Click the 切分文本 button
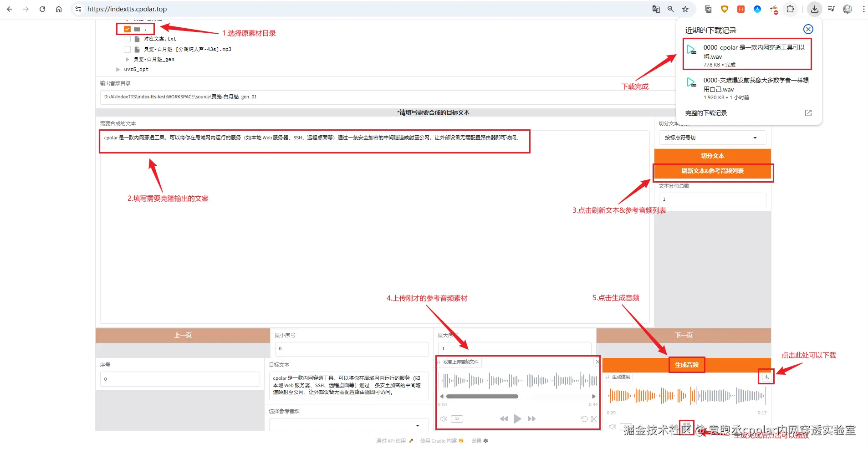Viewport: 868px width, 449px height. pos(712,156)
